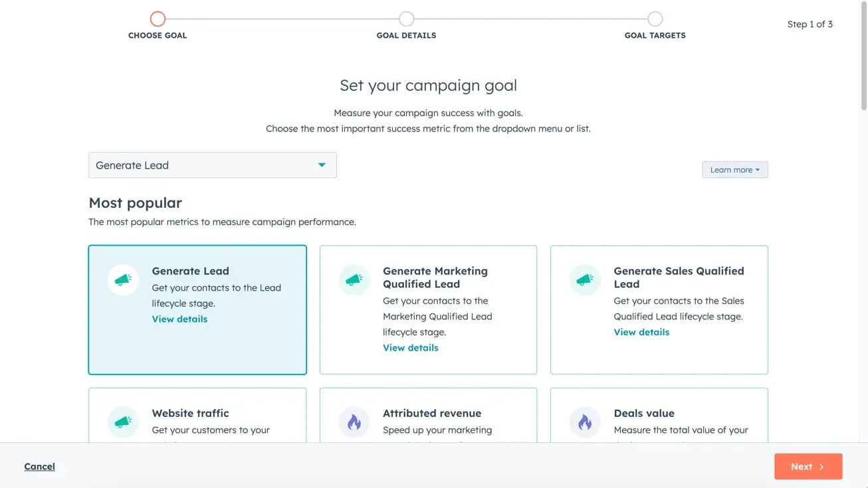Image resolution: width=868 pixels, height=488 pixels.
Task: Click the Goal Details step circle
Action: tap(407, 19)
